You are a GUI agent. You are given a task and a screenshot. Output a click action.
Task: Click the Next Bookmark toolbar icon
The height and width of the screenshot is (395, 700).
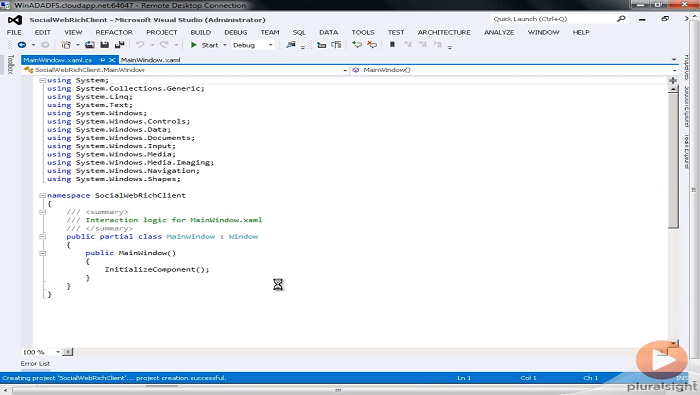pyautogui.click(x=423, y=45)
